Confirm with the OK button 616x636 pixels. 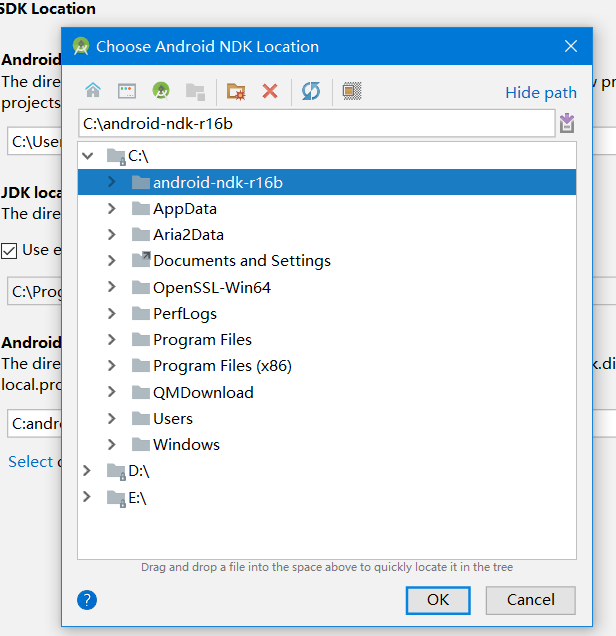click(x=438, y=600)
